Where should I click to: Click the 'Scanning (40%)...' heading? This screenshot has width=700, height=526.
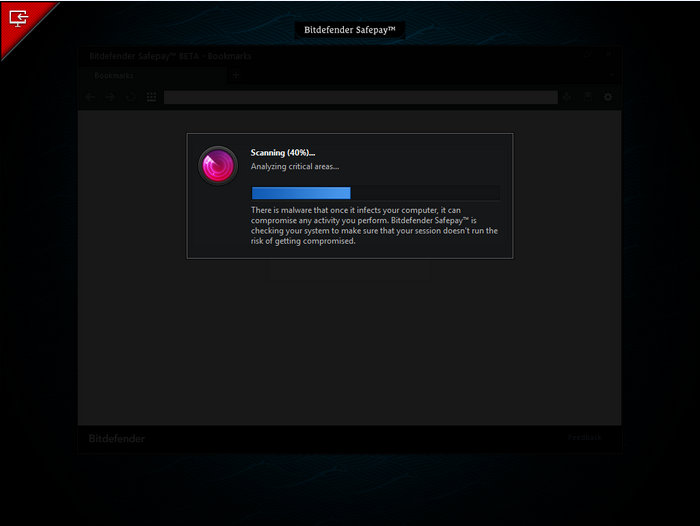pos(283,153)
